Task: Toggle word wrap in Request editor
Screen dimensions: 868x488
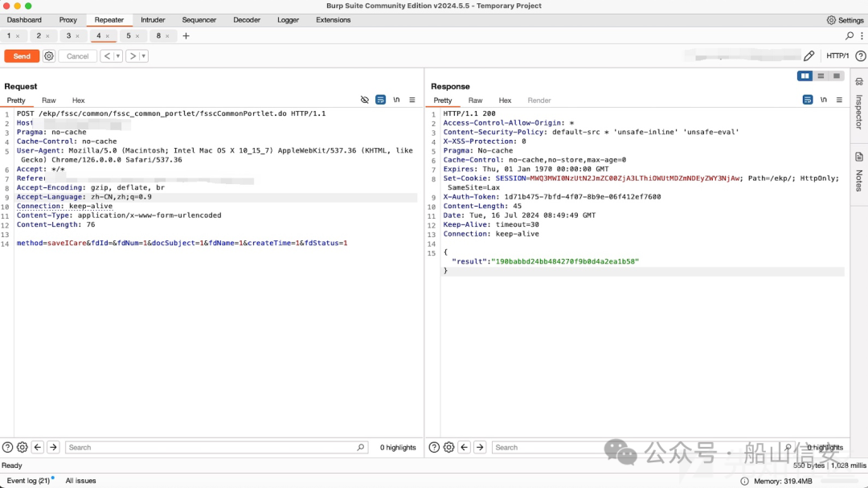Action: click(x=380, y=100)
